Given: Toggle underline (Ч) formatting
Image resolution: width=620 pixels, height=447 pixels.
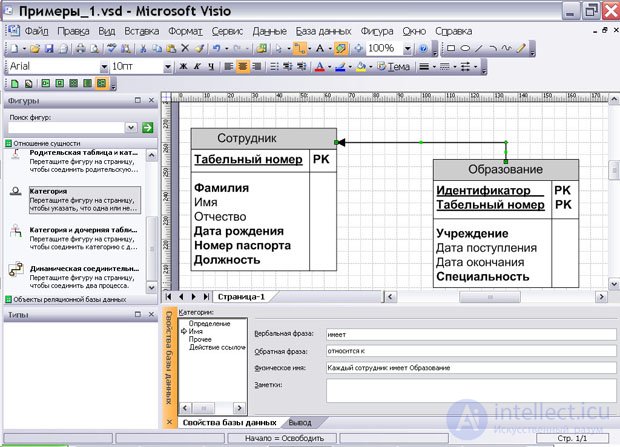Looking at the screenshot, I should (x=211, y=67).
